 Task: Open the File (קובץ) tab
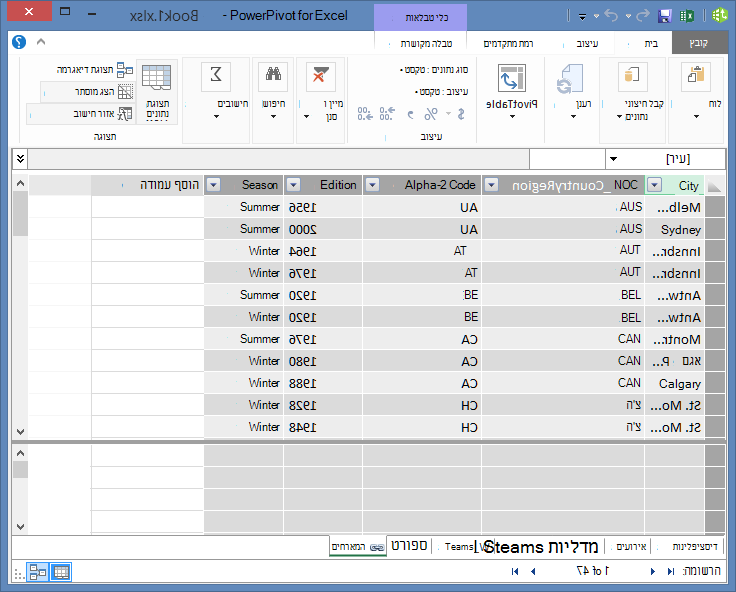point(698,43)
